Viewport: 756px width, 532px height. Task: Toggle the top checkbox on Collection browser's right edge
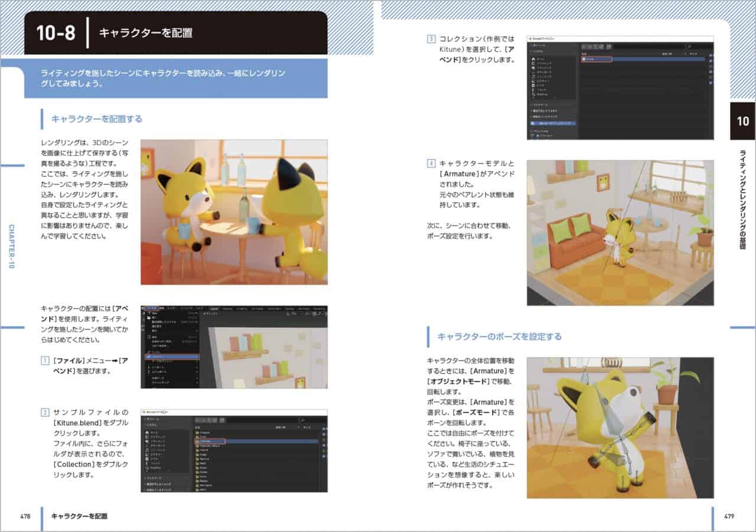[x=324, y=429]
